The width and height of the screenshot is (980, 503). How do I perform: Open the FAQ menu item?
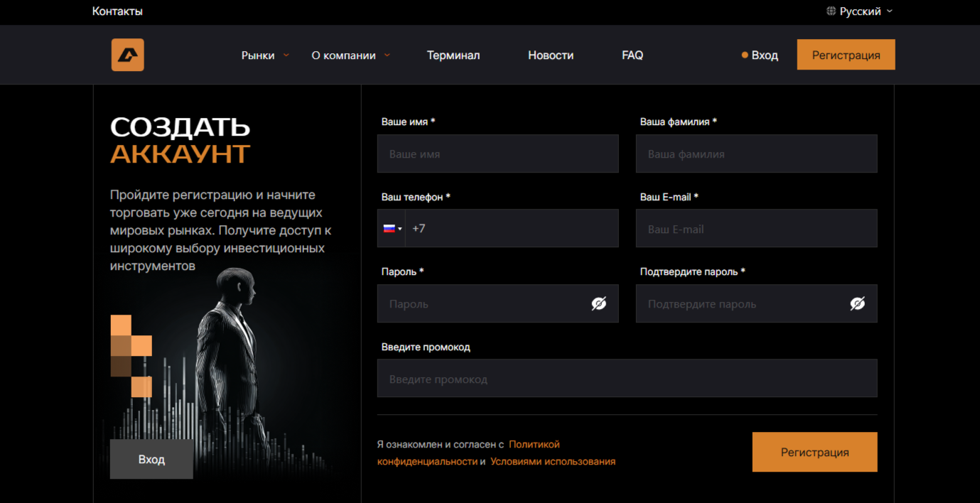coord(632,55)
